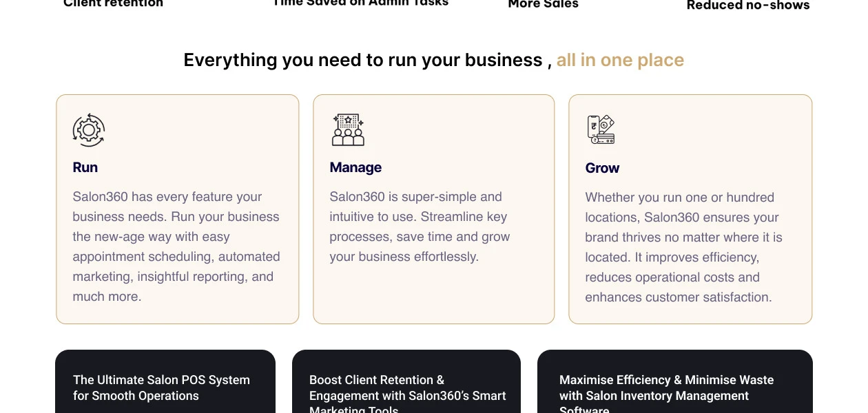868x413 pixels.
Task: Select the Manage card heading
Action: (x=355, y=167)
